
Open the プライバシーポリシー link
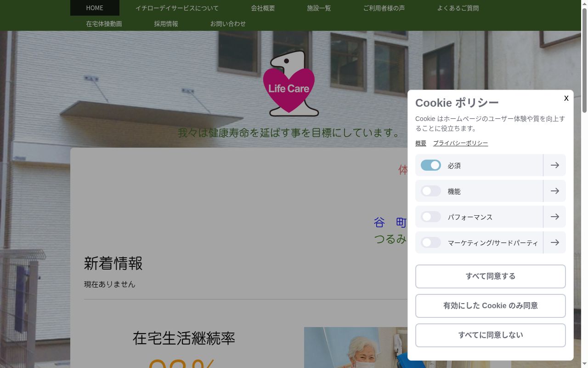[460, 143]
